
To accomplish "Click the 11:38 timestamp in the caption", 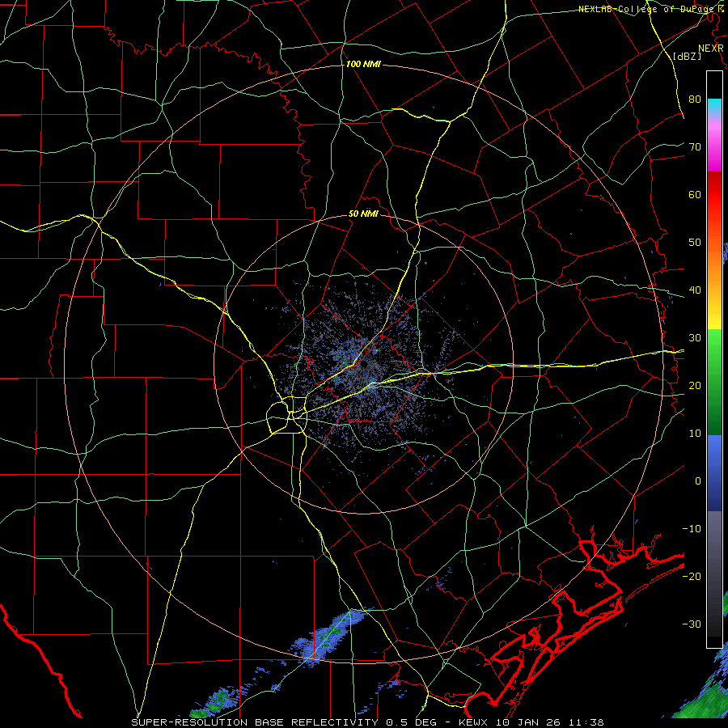I will coord(586,722).
